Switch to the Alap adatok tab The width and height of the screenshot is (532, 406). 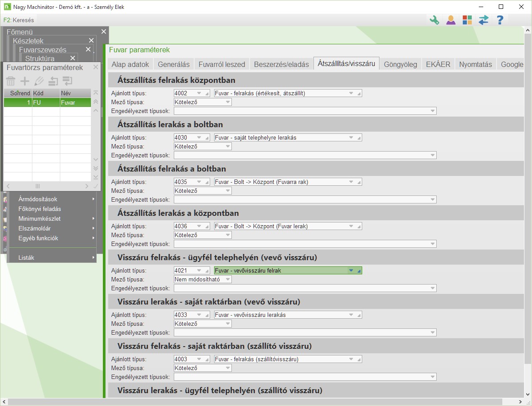(130, 64)
